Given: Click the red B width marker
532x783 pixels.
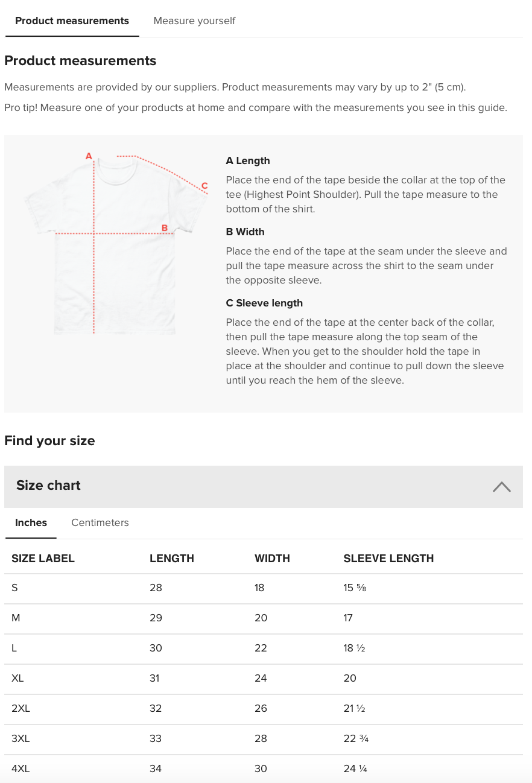Looking at the screenshot, I should pyautogui.click(x=164, y=228).
